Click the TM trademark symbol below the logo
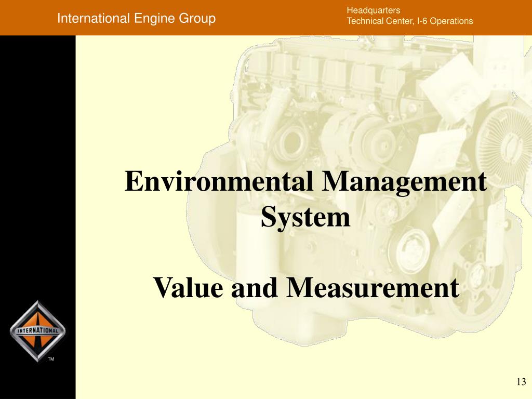Image resolution: width=532 pixels, height=399 pixels. click(50, 360)
